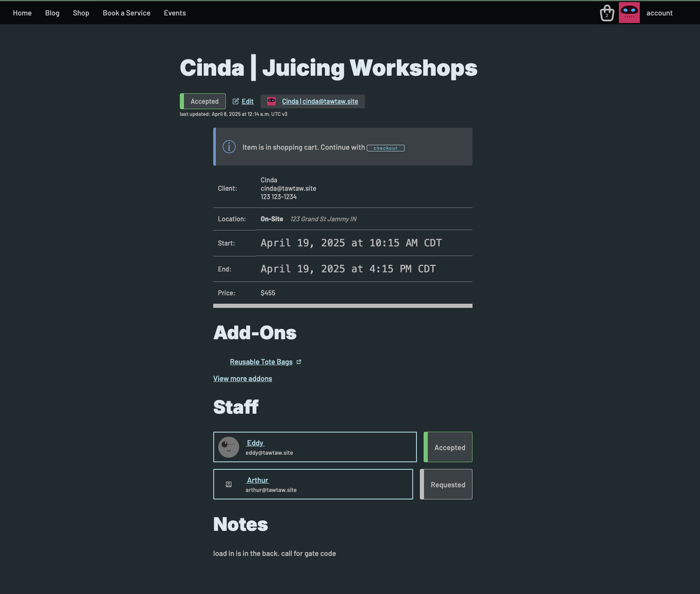Click the end time April 19 4:15 PM
Viewport: 700px width, 594px height.
pyautogui.click(x=348, y=269)
